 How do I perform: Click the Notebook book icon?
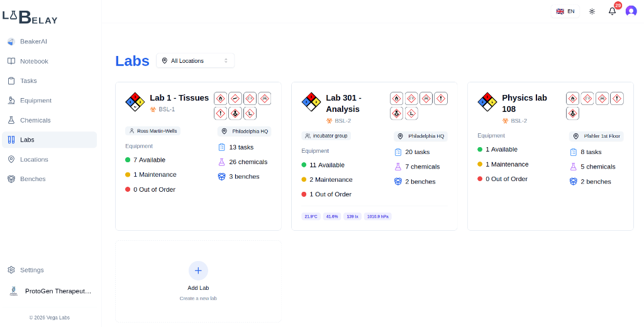tap(11, 61)
